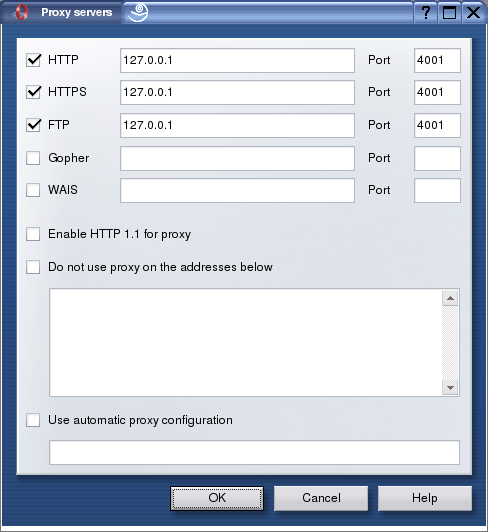The image size is (488, 532).
Task: Uncheck the HTTPS proxy checkbox
Action: coord(33,92)
